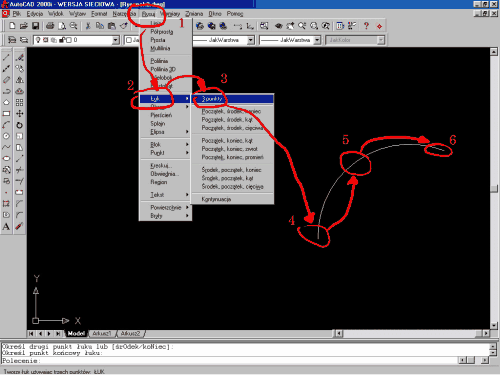Switch to the Arkusz1 layout tab
The height and width of the screenshot is (375, 500).
(x=102, y=333)
